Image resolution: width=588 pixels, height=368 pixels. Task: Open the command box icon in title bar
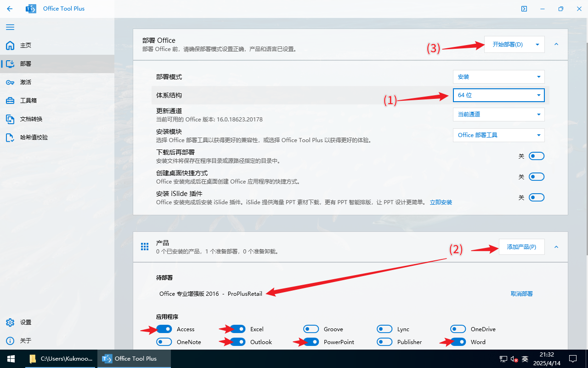click(x=524, y=9)
